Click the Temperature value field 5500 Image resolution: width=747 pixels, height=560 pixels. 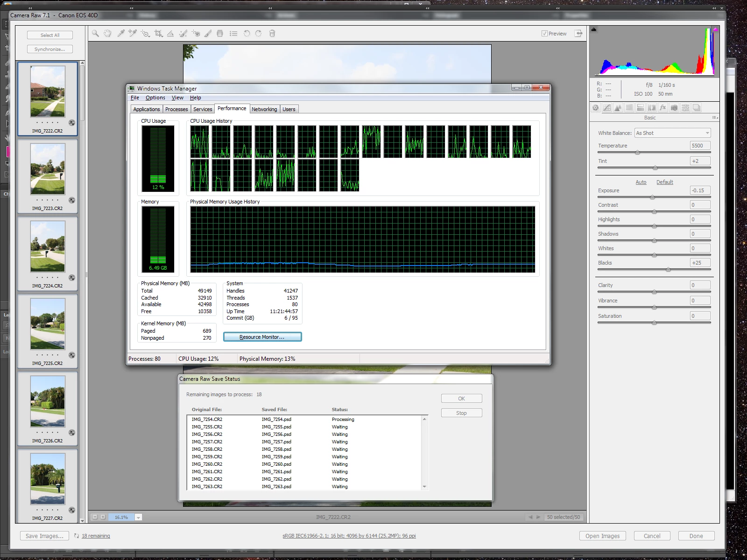700,146
